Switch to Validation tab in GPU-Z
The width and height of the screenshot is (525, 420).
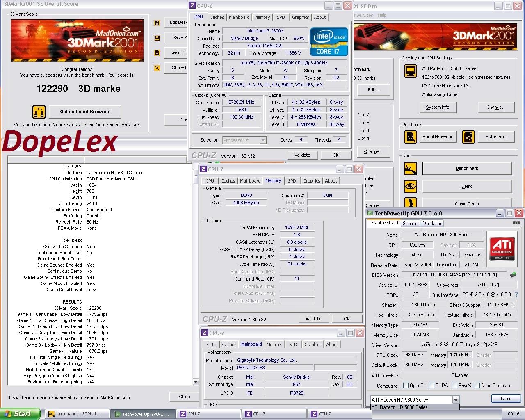pos(433,224)
